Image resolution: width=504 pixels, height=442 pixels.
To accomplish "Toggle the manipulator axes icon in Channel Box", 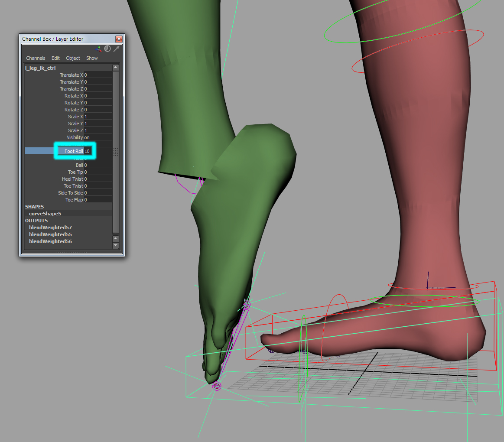I will (x=99, y=49).
